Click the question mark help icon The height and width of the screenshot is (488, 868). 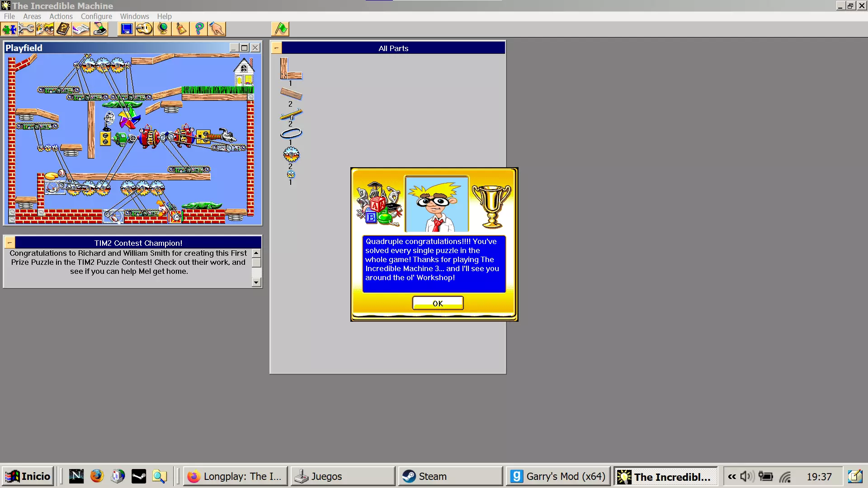199,29
